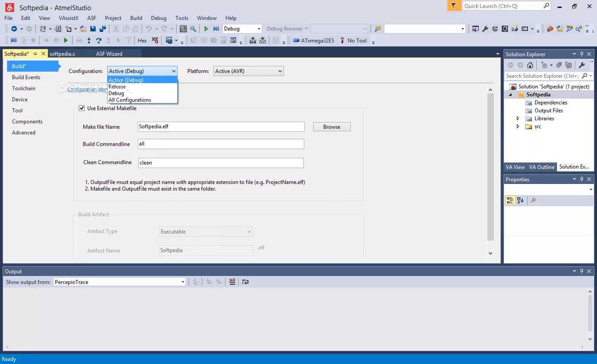The width and height of the screenshot is (597, 364).
Task: Click the disable breakpoints icon beside Hex
Action: 155,40
